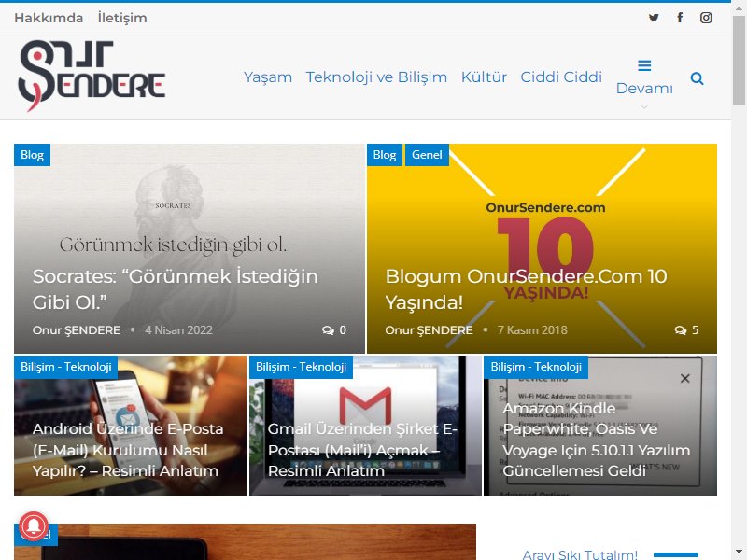
Task: Open the Ciddi Ciddi menu item
Action: point(561,77)
